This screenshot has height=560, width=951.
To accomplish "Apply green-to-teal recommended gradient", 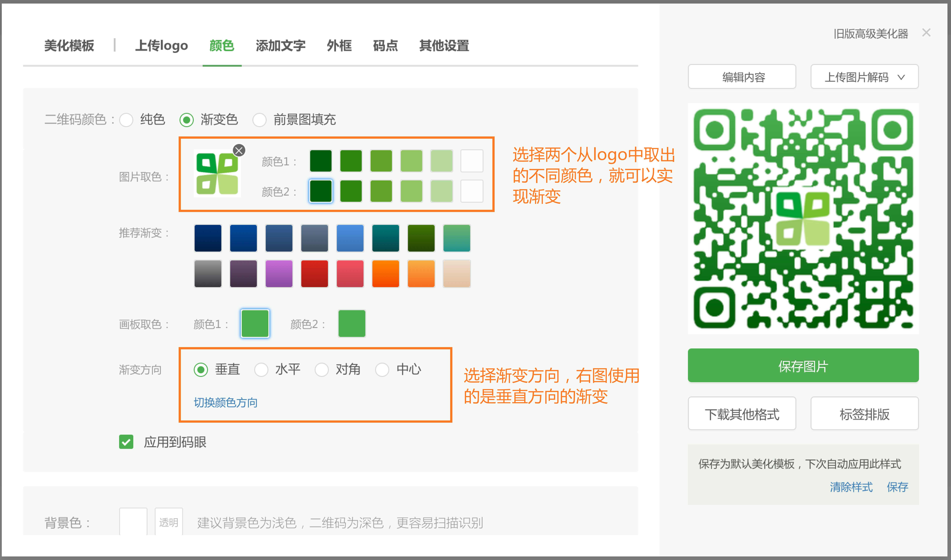I will [457, 238].
